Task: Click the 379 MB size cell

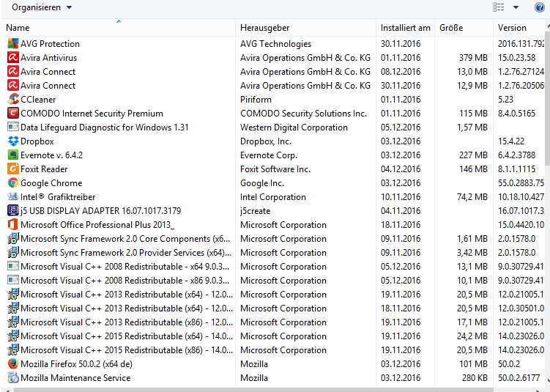Action: click(x=473, y=58)
